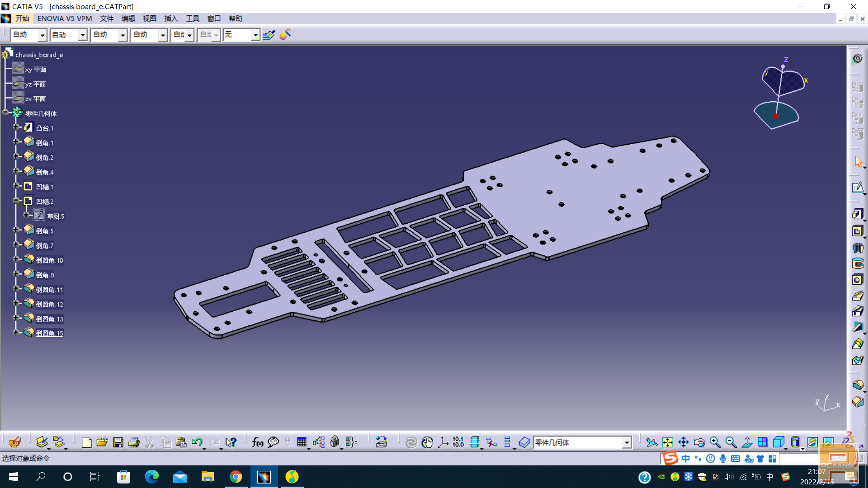Click the 3D compass in viewport
The image size is (868, 488).
pos(780,93)
